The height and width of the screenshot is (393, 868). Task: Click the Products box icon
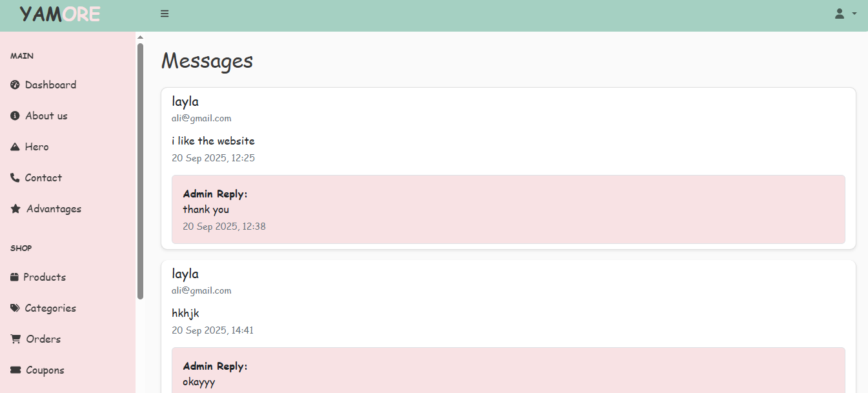click(14, 277)
